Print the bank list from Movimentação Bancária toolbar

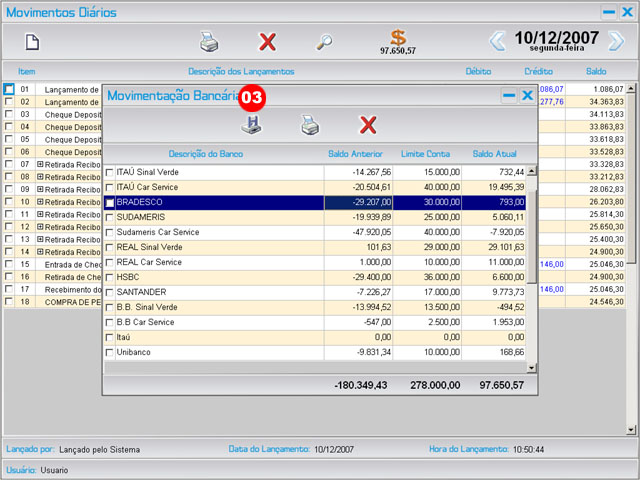[x=310, y=125]
